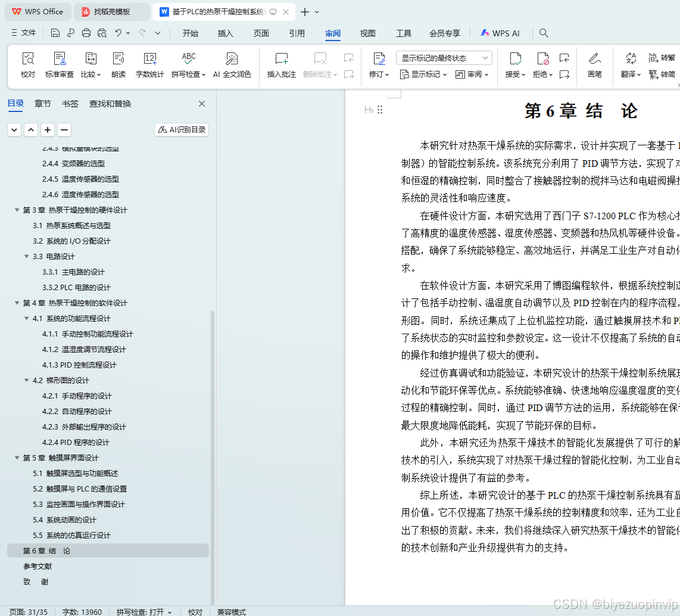This screenshot has width=680, height=616.
Task: Open the 文件 menu
Action: [x=24, y=33]
